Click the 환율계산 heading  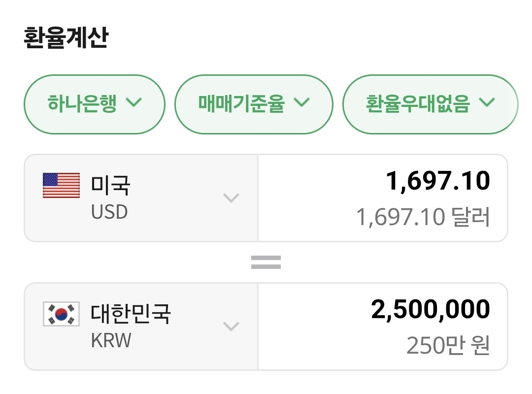click(x=66, y=38)
